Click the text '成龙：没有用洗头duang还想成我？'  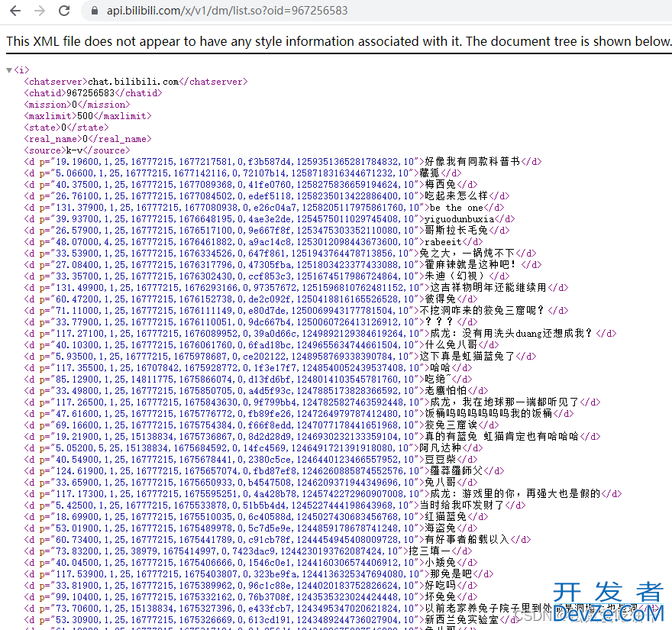512,334
